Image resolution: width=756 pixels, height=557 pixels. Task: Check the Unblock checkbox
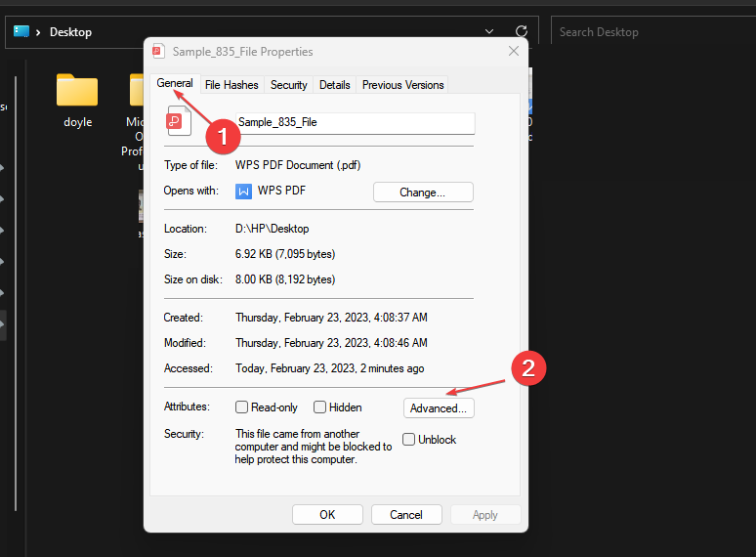[408, 440]
